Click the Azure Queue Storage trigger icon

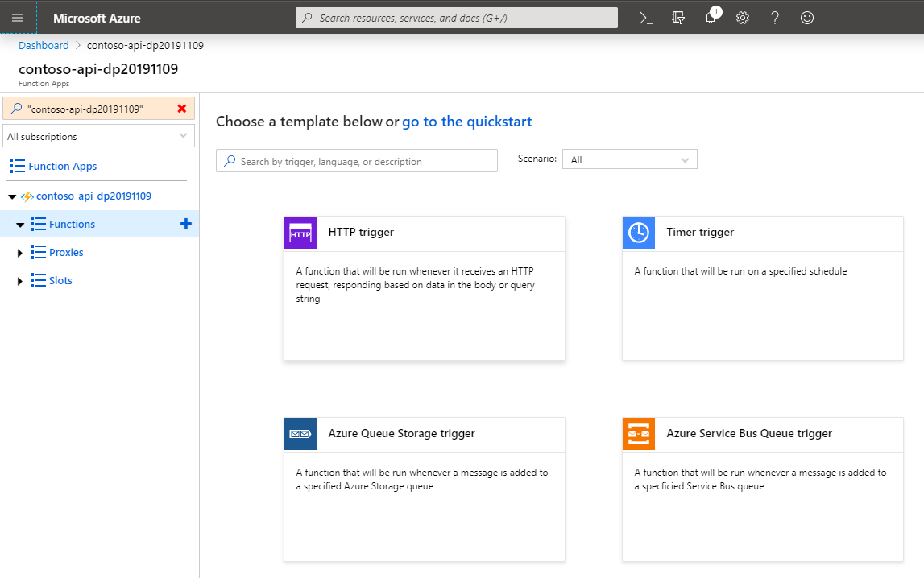[x=300, y=433]
